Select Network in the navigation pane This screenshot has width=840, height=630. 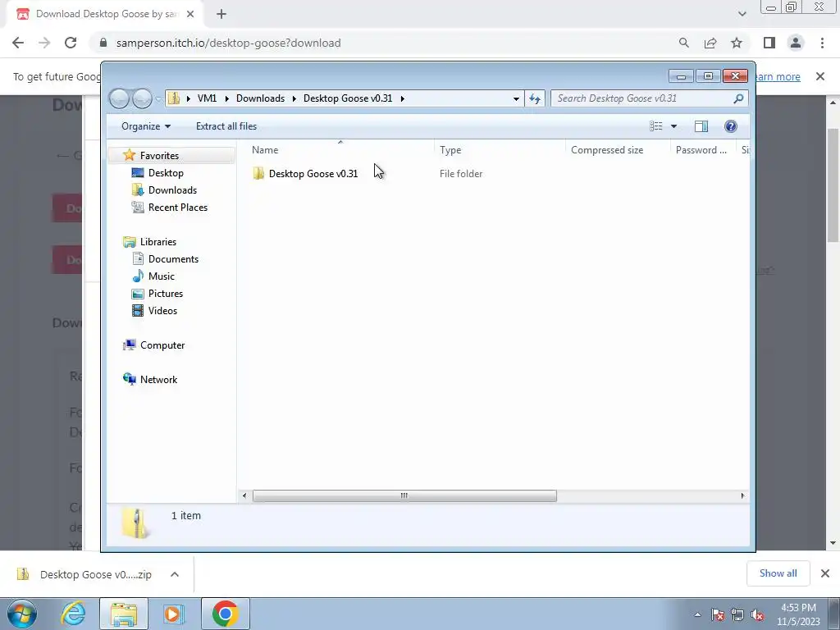tap(158, 379)
